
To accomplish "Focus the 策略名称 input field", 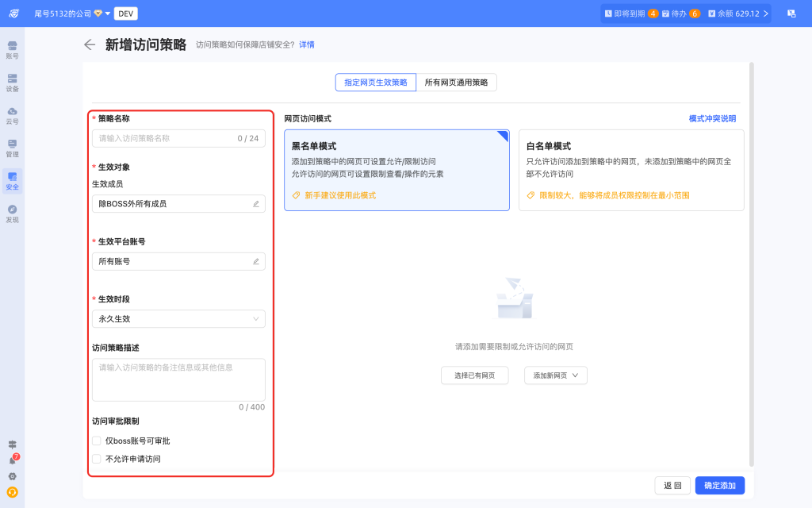I will coord(167,138).
